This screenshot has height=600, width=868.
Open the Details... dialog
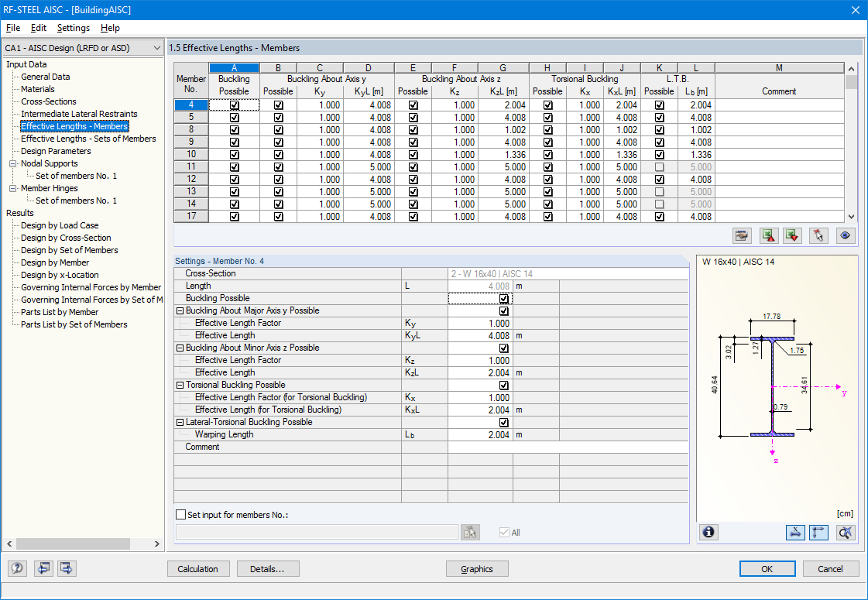(x=267, y=568)
